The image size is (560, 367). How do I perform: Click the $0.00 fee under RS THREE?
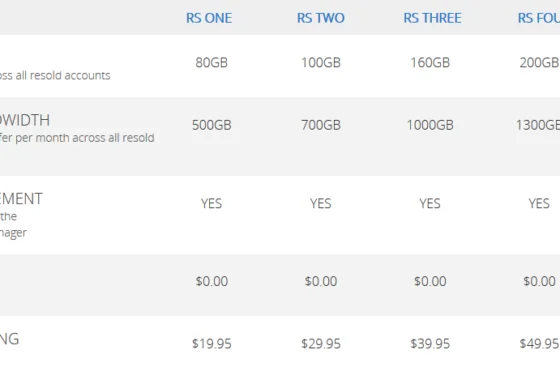point(430,281)
